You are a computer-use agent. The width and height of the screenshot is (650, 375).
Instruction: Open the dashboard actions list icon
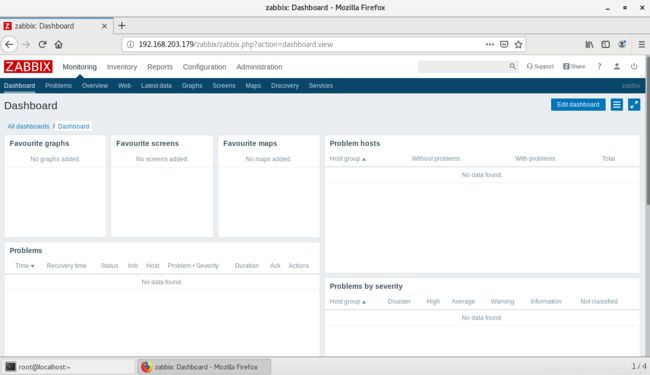616,105
